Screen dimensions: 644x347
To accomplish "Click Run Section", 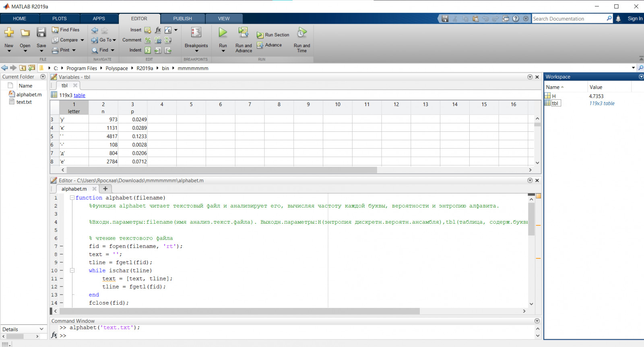I will [273, 35].
